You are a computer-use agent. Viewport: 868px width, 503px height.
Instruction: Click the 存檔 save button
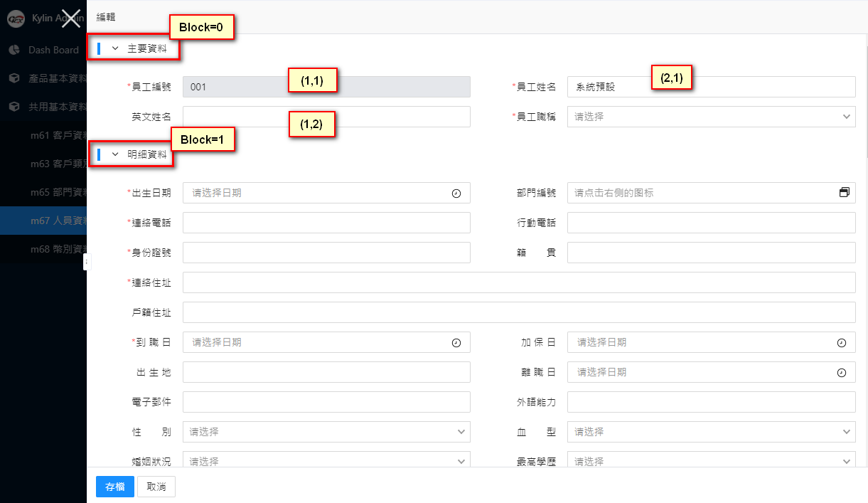coord(114,487)
